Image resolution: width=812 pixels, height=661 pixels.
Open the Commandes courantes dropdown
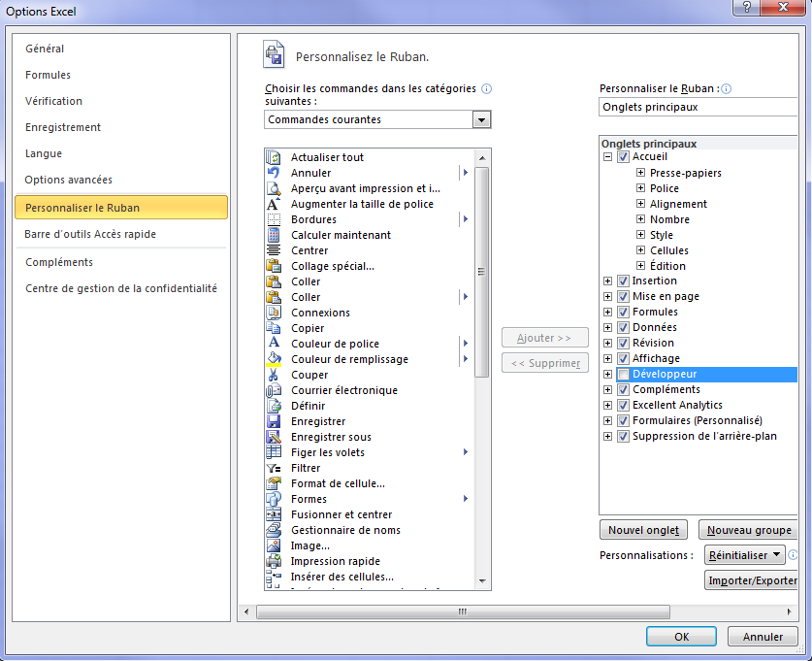[x=481, y=119]
